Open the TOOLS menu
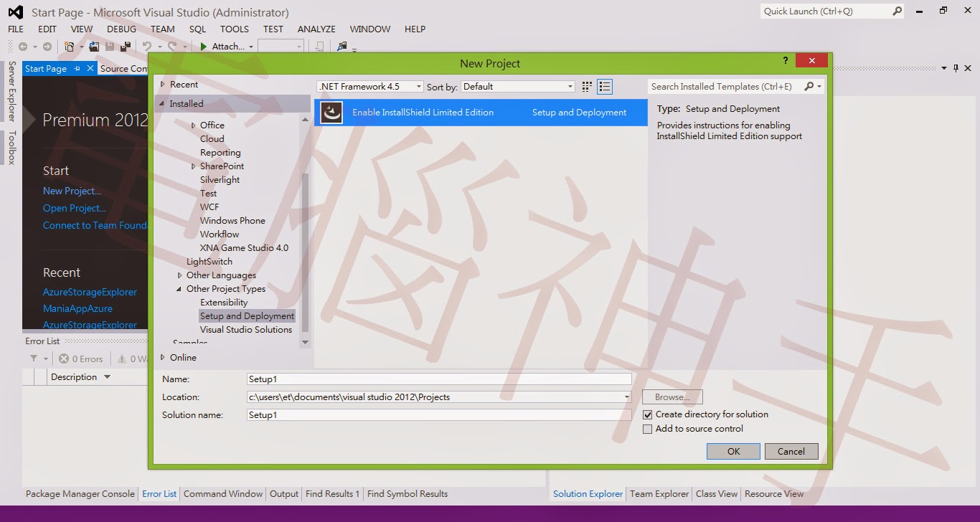The image size is (980, 522). point(235,29)
